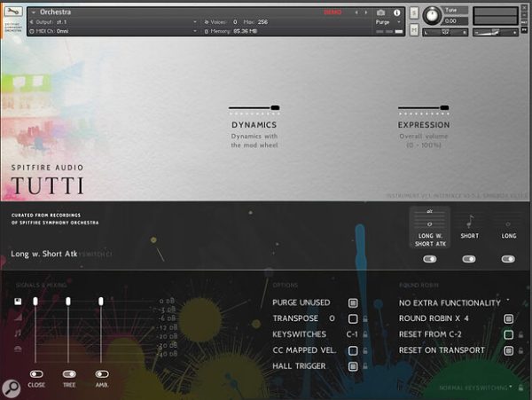The height and width of the screenshot is (400, 532).
Task: Open the Normal Keyswitching dropdown
Action: tap(475, 388)
